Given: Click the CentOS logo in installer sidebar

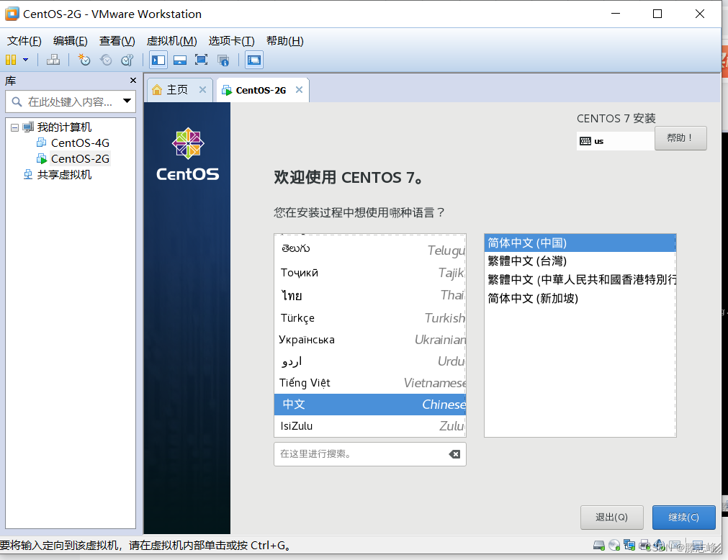Looking at the screenshot, I should tap(187, 155).
